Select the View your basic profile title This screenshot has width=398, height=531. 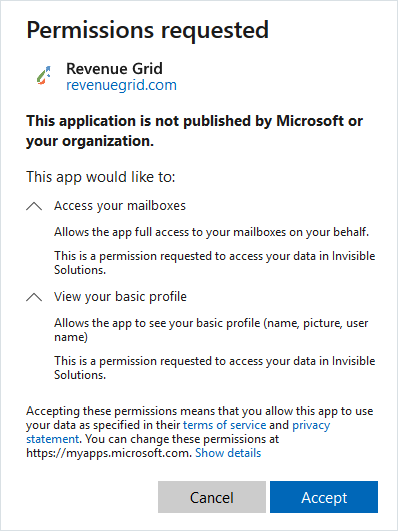tap(120, 297)
